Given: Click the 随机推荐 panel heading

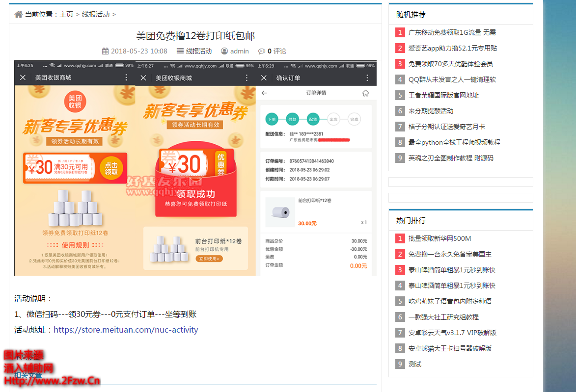Looking at the screenshot, I should pos(411,15).
